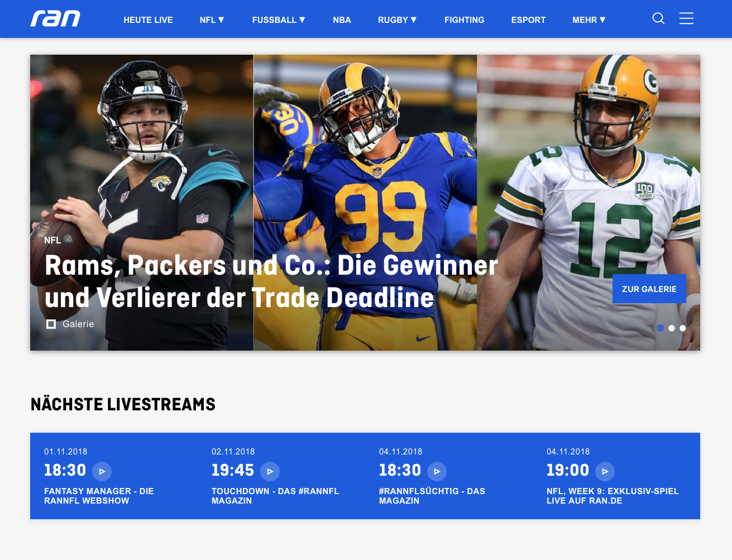The width and height of the screenshot is (732, 560).
Task: Expand the NFL dropdown menu
Action: 212,20
